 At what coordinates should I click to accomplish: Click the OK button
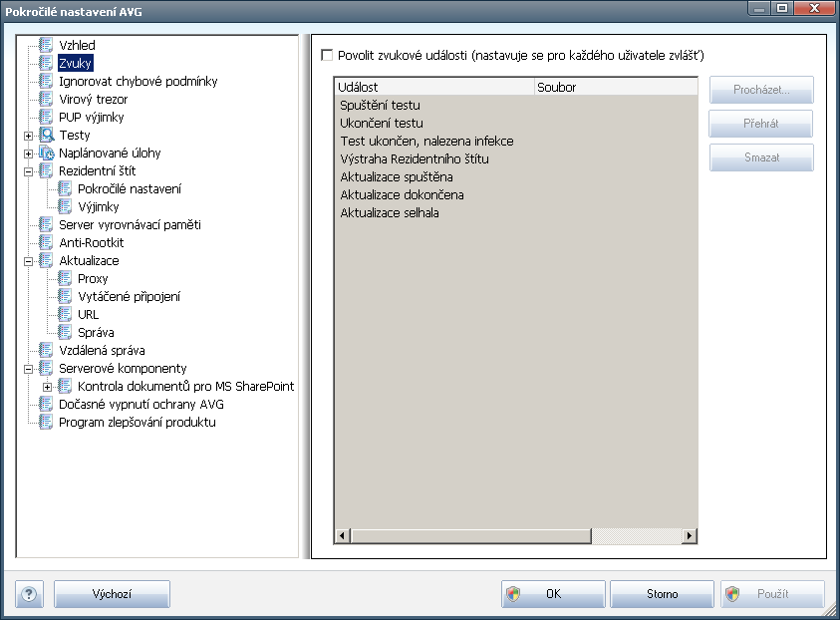pyautogui.click(x=553, y=594)
